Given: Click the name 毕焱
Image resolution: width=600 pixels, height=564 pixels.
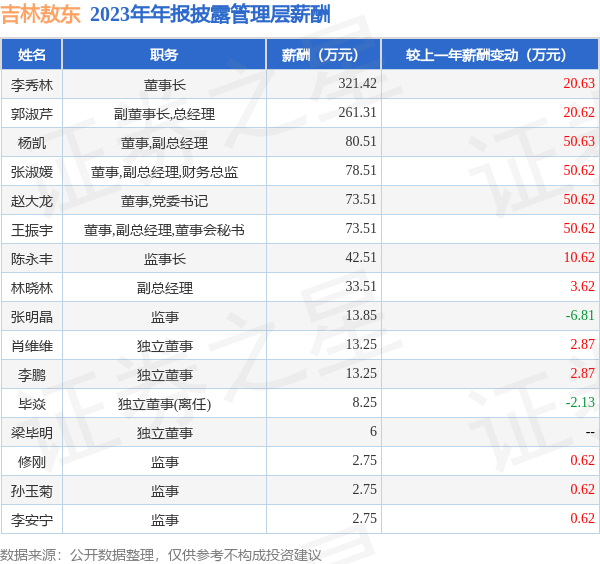Looking at the screenshot, I should click(32, 404).
